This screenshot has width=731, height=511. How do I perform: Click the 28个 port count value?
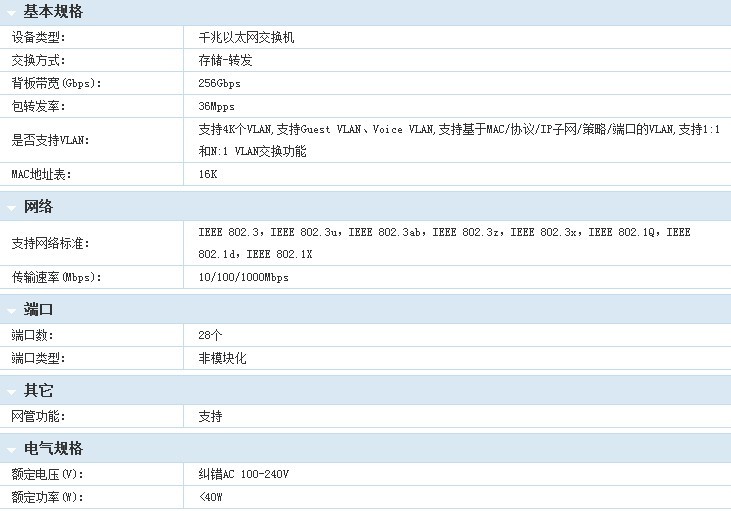[210, 335]
